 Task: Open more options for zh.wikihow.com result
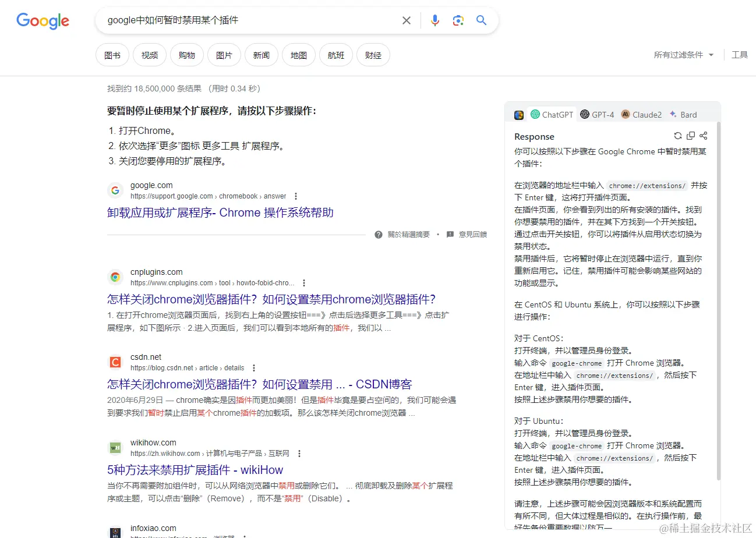point(299,454)
